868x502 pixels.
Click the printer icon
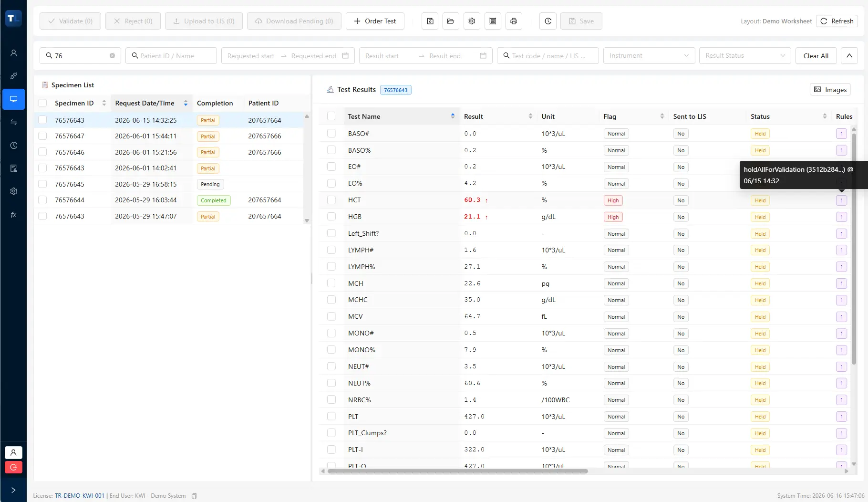click(514, 21)
